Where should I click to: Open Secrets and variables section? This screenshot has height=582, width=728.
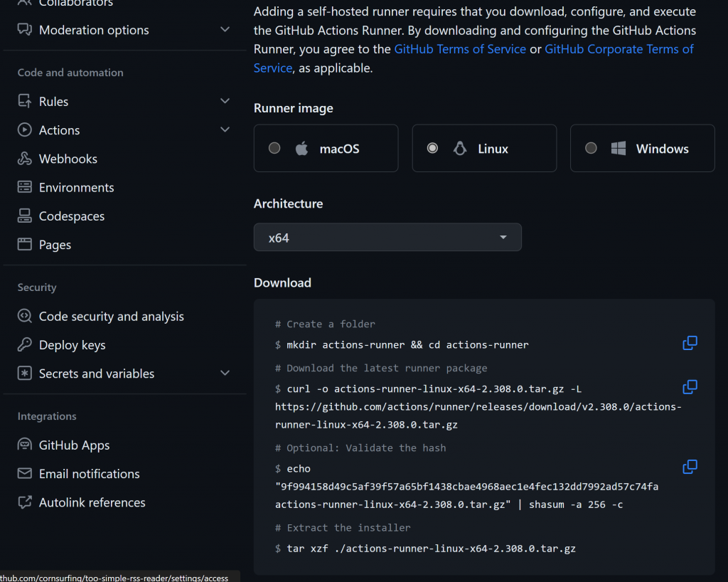pyautogui.click(x=97, y=374)
